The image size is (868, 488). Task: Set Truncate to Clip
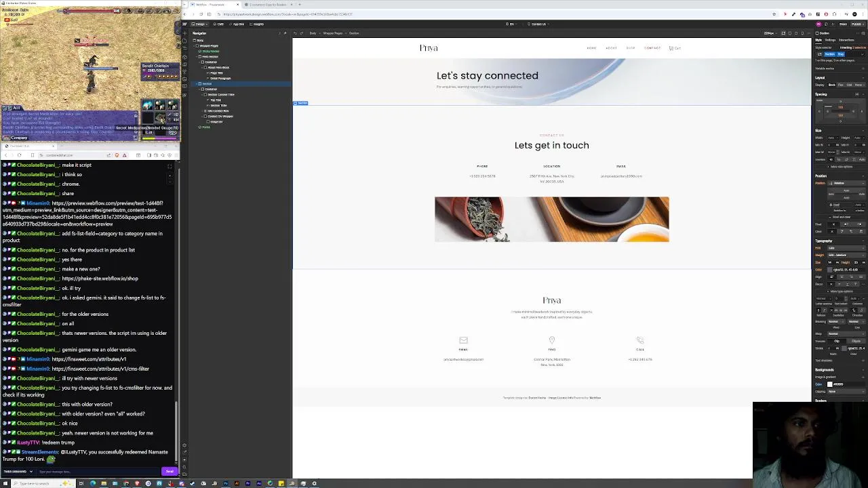pos(837,341)
